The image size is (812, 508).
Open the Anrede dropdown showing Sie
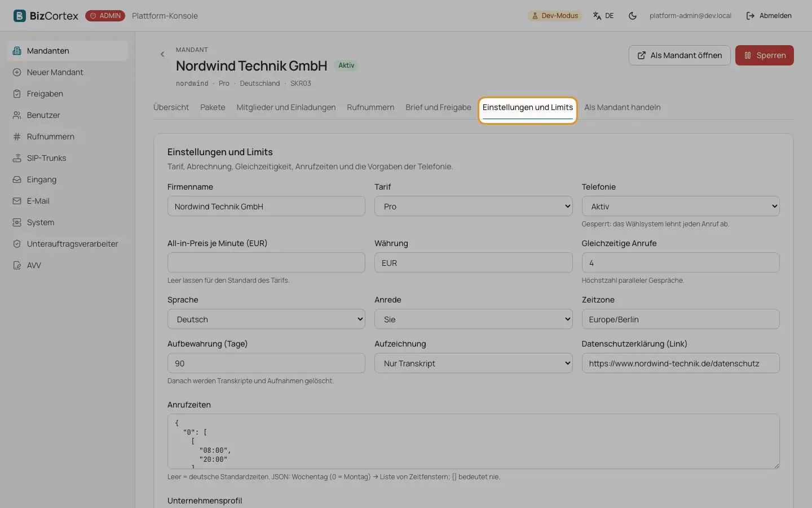pyautogui.click(x=473, y=319)
